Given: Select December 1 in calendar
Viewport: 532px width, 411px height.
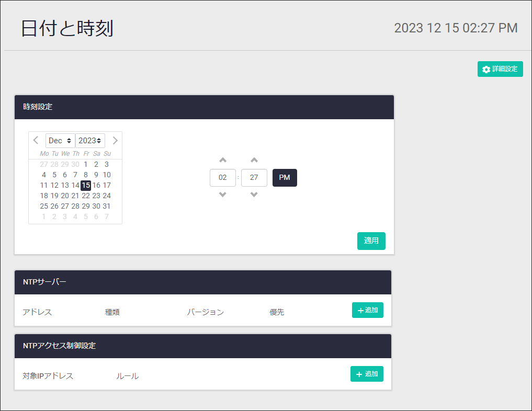Looking at the screenshot, I should [86, 165].
